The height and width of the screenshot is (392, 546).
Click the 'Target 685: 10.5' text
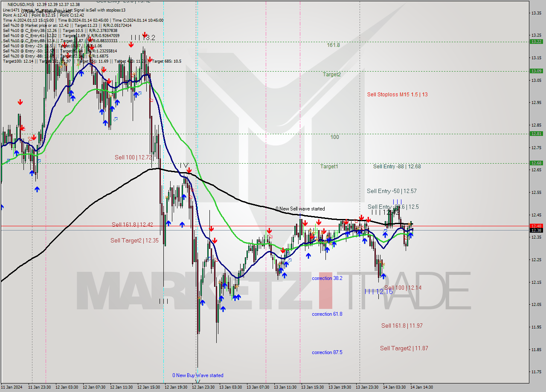[x=167, y=61]
